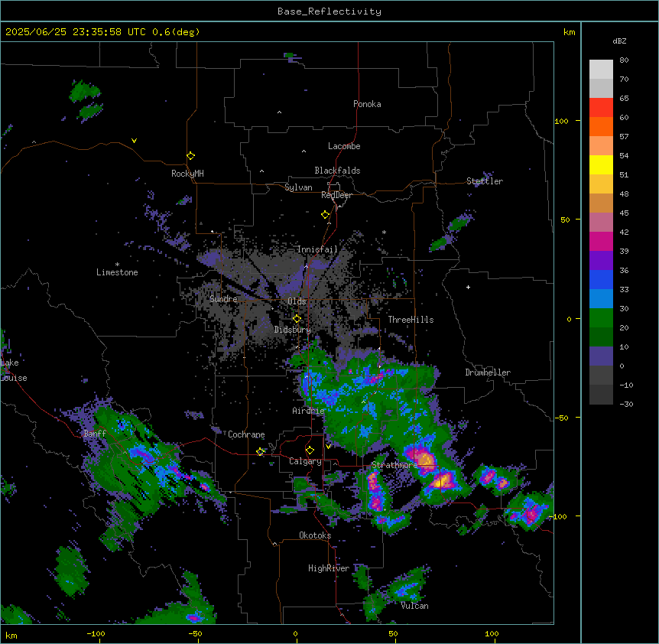Click the Sundre city label
This screenshot has height=644, width=659.
tap(223, 299)
